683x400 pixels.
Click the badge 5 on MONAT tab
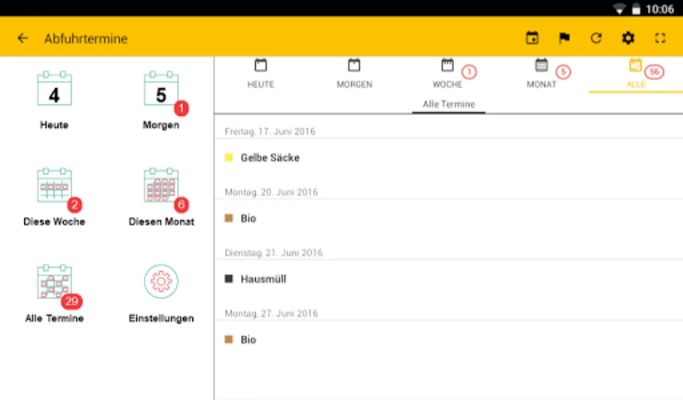click(563, 72)
